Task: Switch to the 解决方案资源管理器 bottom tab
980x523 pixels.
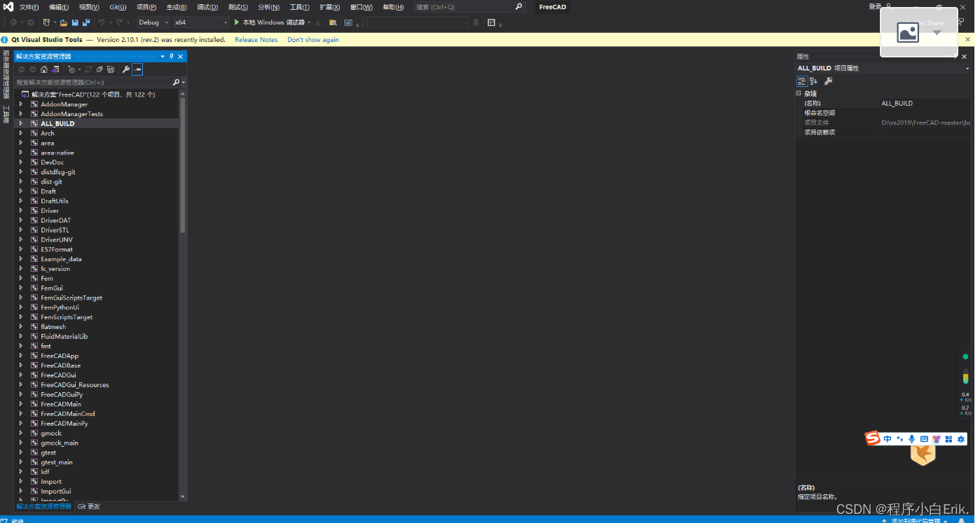Action: pos(43,506)
